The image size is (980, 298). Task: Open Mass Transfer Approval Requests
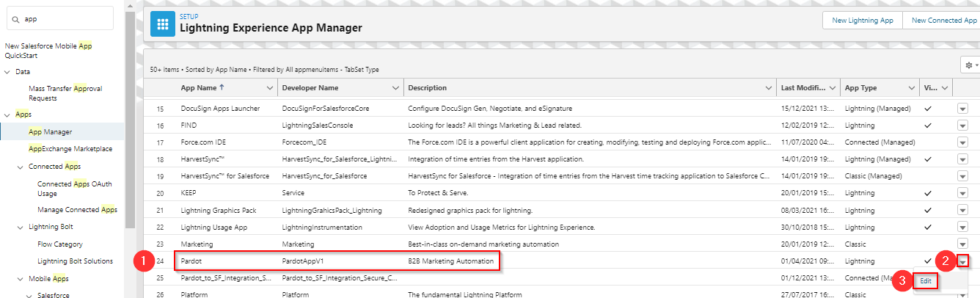65,93
